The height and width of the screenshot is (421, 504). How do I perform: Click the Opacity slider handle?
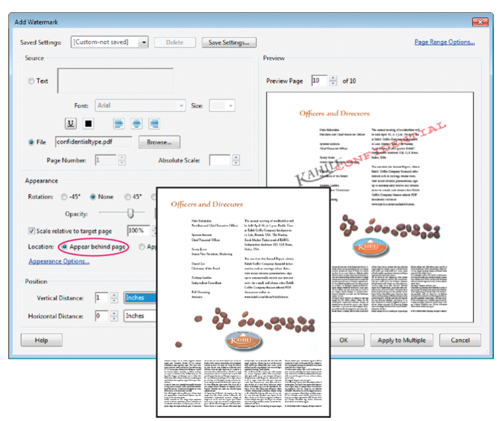coord(131,213)
